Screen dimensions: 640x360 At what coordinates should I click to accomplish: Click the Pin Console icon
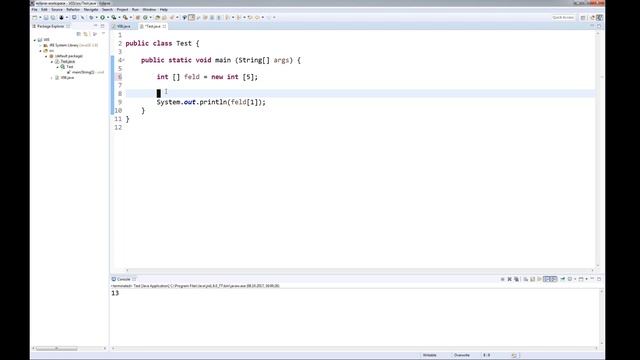pos(562,279)
